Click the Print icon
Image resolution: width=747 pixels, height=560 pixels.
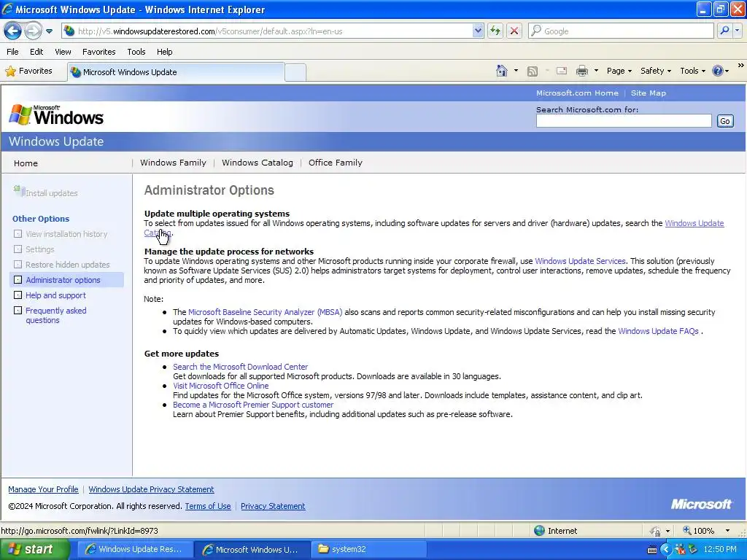pos(581,71)
